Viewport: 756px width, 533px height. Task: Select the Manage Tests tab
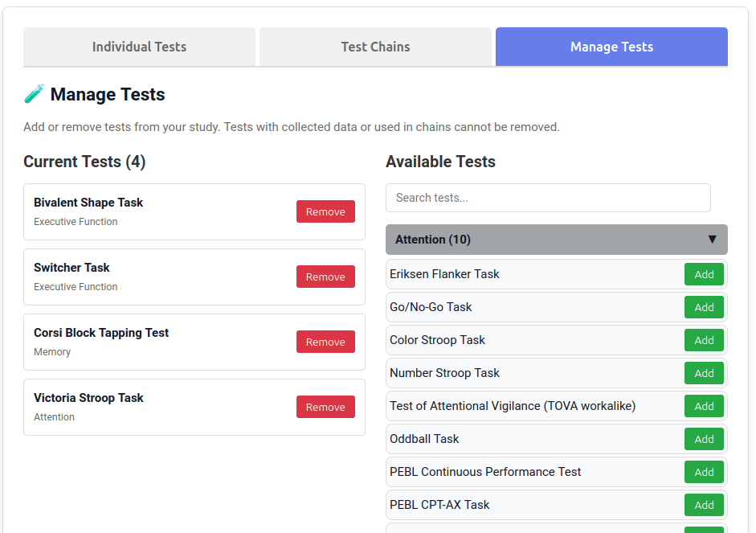coord(611,47)
